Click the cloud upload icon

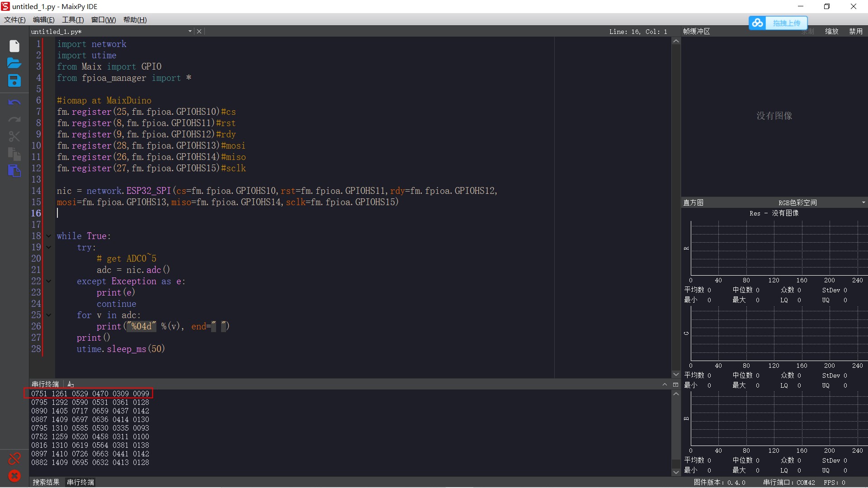point(758,23)
